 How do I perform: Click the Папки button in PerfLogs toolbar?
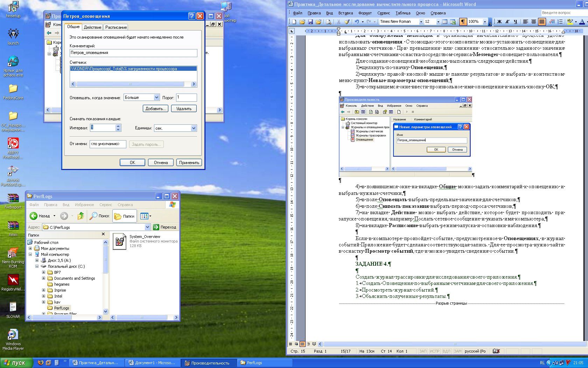(x=124, y=216)
